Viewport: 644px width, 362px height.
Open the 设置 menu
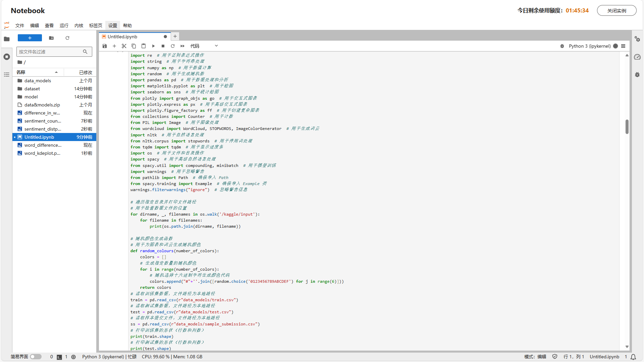point(113,26)
